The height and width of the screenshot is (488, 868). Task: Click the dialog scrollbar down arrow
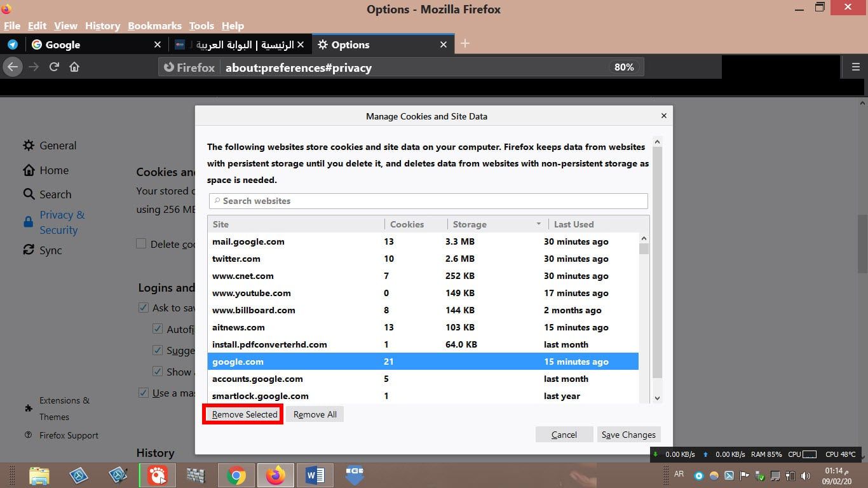pyautogui.click(x=658, y=398)
